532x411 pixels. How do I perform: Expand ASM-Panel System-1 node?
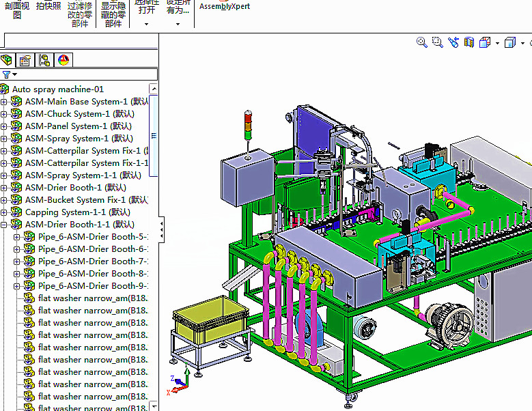click(x=3, y=126)
